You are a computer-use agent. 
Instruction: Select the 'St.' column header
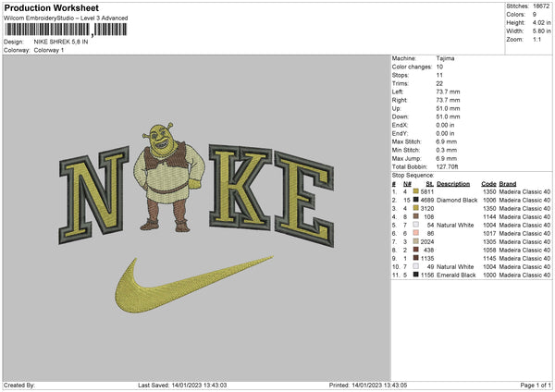(430, 184)
